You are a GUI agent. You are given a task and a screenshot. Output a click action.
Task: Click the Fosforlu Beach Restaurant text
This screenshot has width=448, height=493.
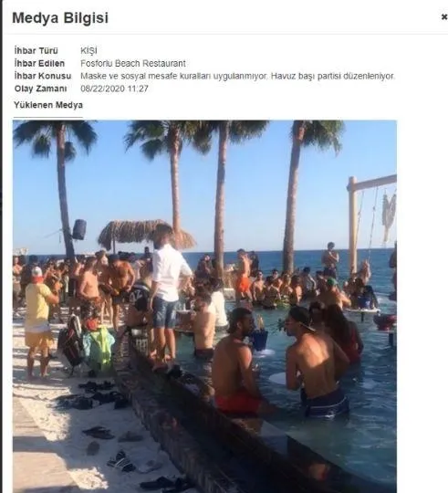click(133, 63)
